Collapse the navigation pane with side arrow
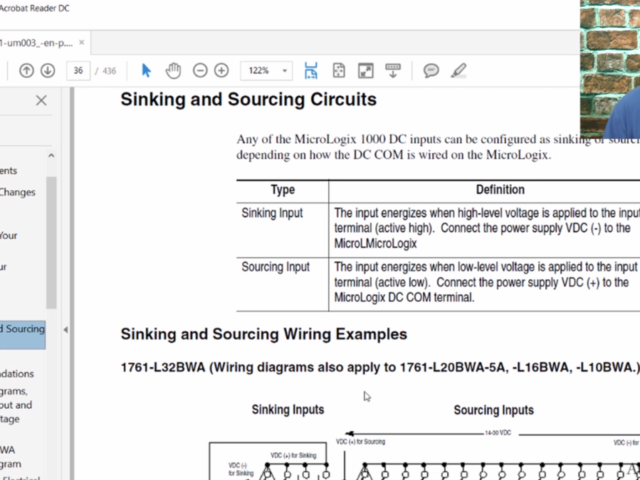The height and width of the screenshot is (480, 640). tap(65, 330)
